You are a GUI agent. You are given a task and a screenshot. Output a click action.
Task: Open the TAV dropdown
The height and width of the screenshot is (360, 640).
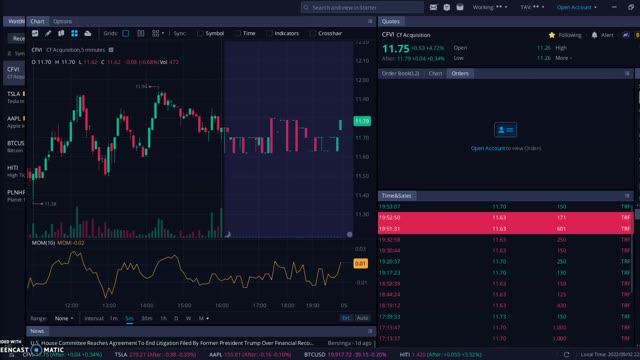(x=532, y=7)
